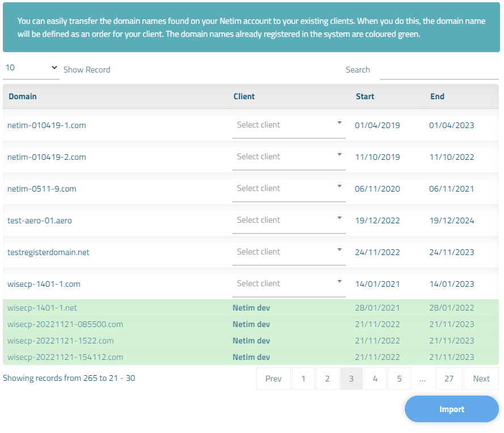Click green row wisecp-1401-1.net
Screen dimensions: 504x433
tap(251, 308)
